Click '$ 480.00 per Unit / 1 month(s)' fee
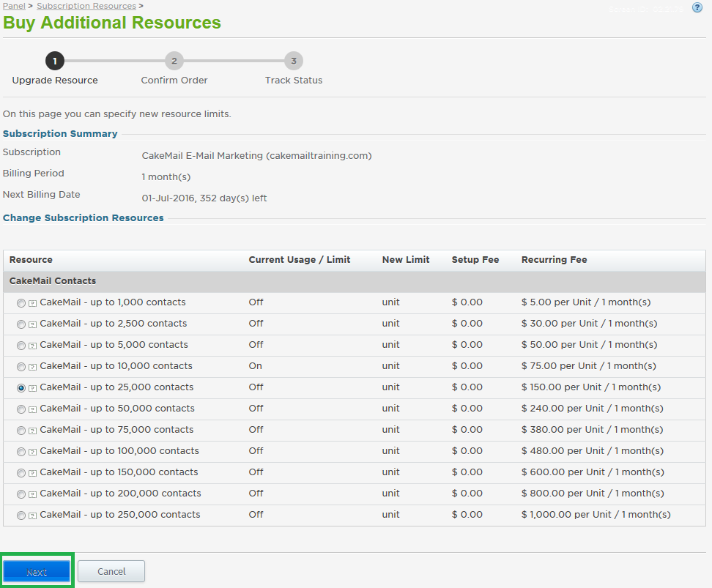 [x=593, y=451]
